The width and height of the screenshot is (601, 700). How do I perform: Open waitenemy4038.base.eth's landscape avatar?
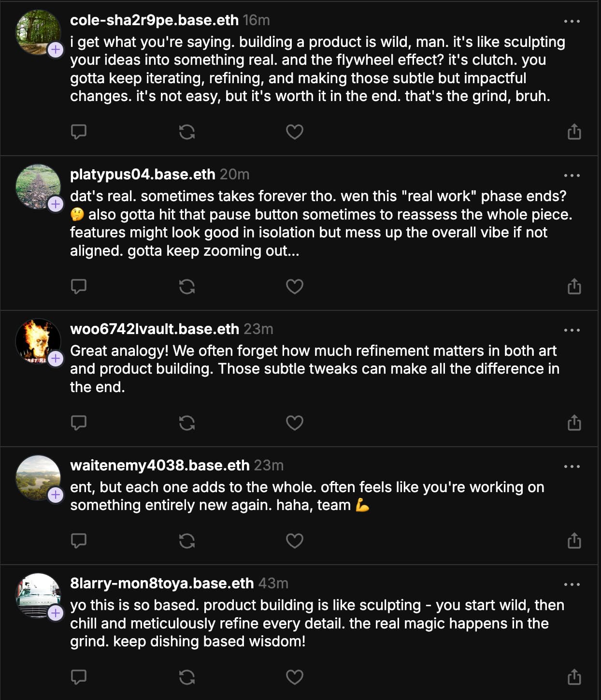pos(38,477)
